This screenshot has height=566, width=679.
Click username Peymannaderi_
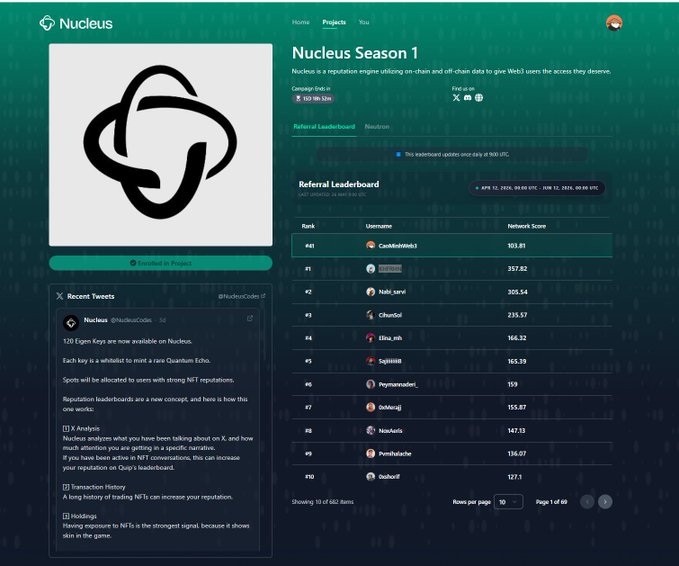click(398, 385)
